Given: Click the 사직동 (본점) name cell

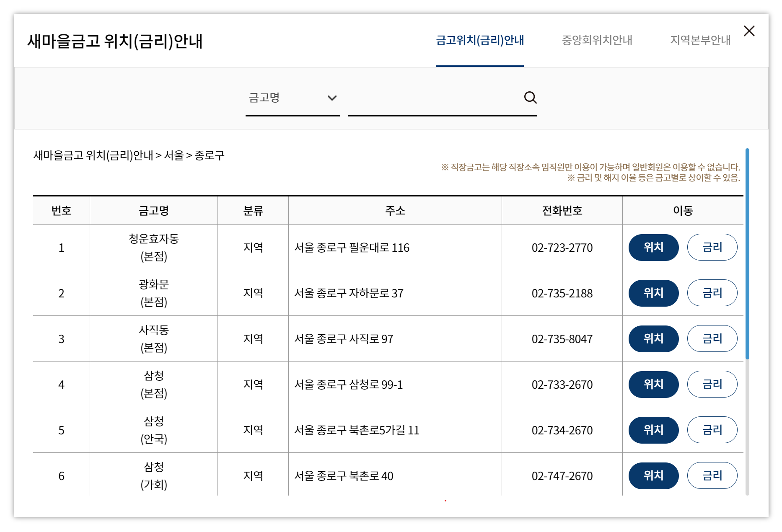Looking at the screenshot, I should pyautogui.click(x=154, y=339).
